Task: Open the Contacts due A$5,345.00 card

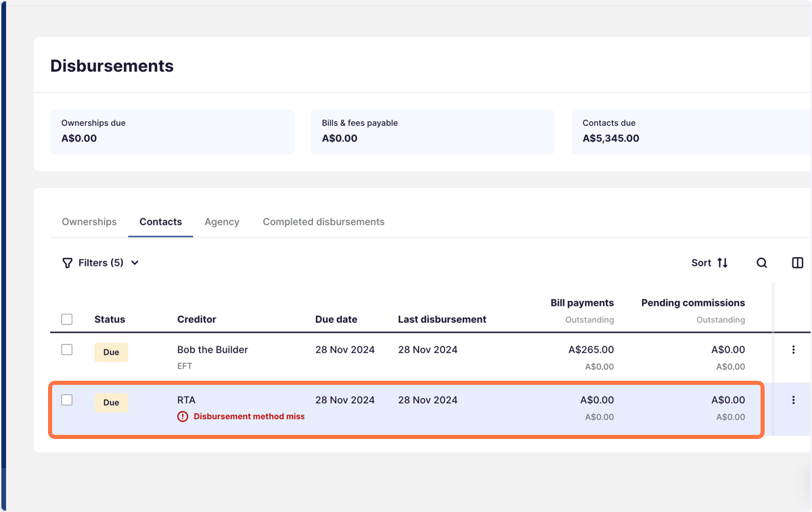Action: click(692, 132)
